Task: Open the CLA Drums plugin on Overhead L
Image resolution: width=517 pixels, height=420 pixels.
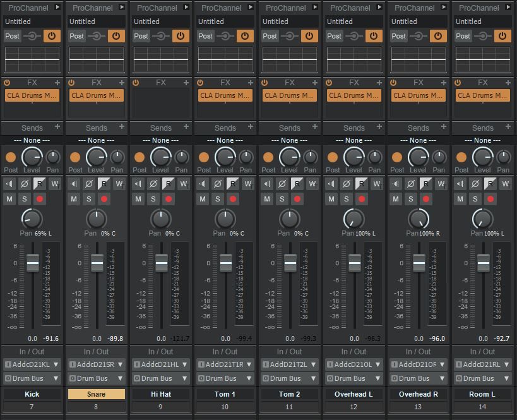Action: (354, 95)
